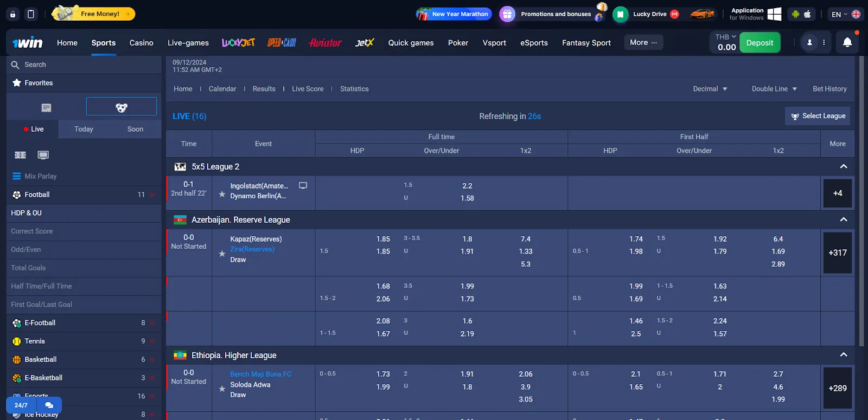
Task: Open the More navigation menu
Action: click(643, 42)
